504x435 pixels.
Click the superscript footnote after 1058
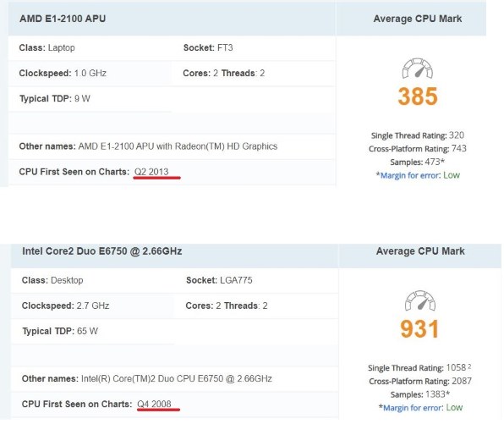(469, 366)
